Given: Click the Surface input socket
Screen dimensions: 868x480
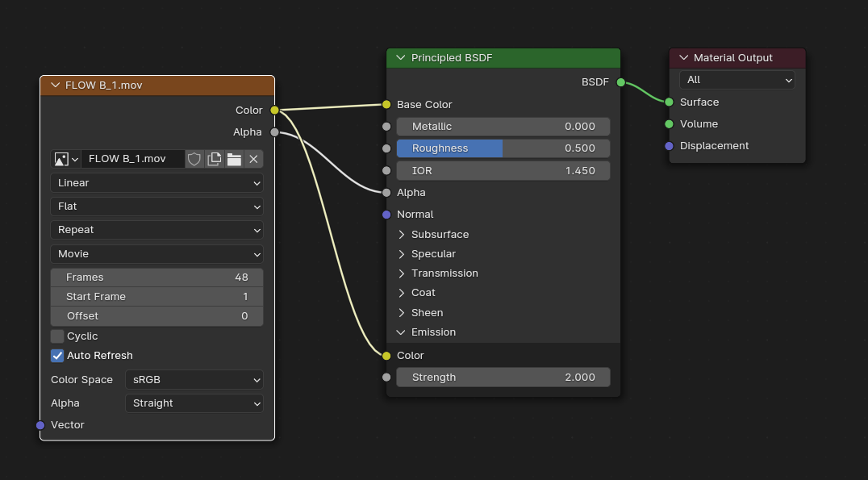Looking at the screenshot, I should tap(670, 102).
